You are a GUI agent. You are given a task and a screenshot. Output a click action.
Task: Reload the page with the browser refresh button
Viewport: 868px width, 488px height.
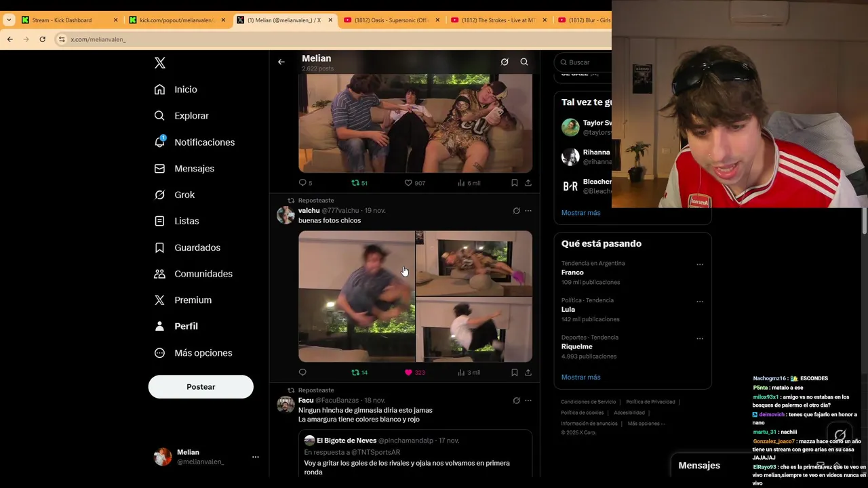(42, 39)
